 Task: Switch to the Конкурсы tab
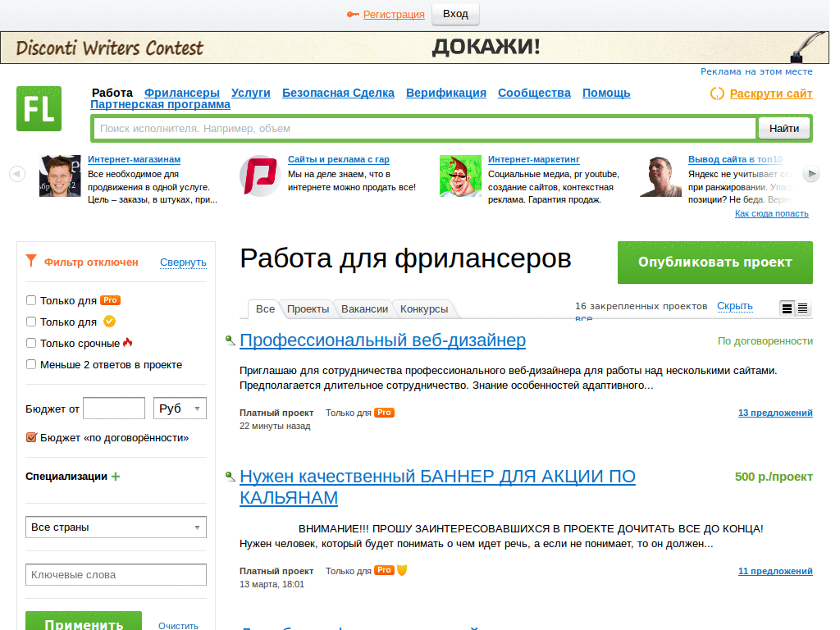tap(423, 309)
